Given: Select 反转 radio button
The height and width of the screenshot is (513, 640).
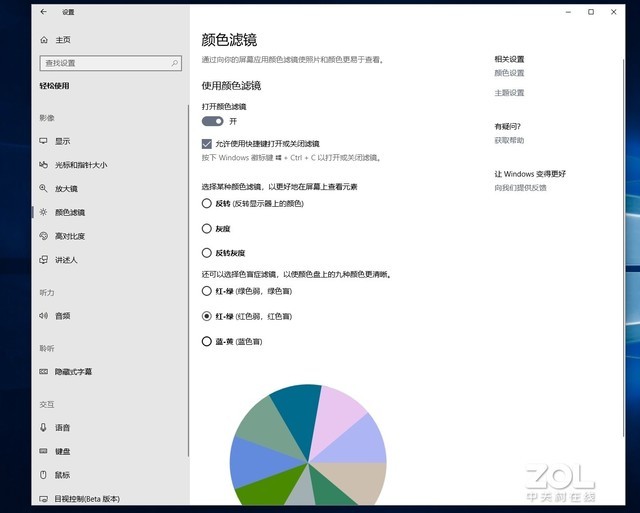Looking at the screenshot, I should click(x=207, y=203).
